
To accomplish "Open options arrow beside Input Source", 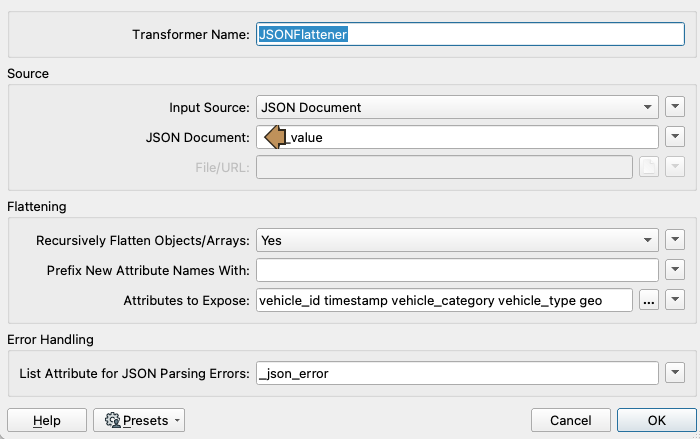I will point(675,107).
